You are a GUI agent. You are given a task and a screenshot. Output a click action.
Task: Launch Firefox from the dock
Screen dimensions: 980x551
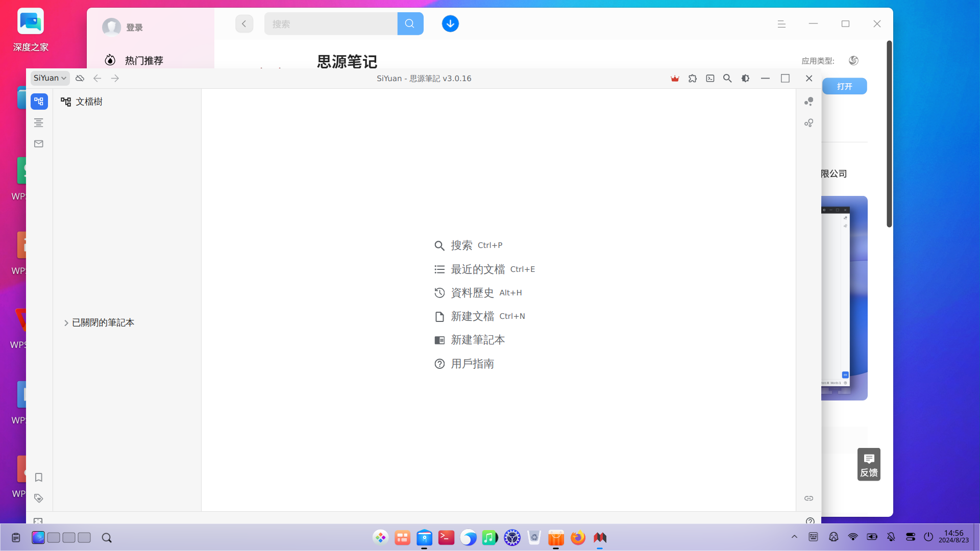click(x=578, y=537)
